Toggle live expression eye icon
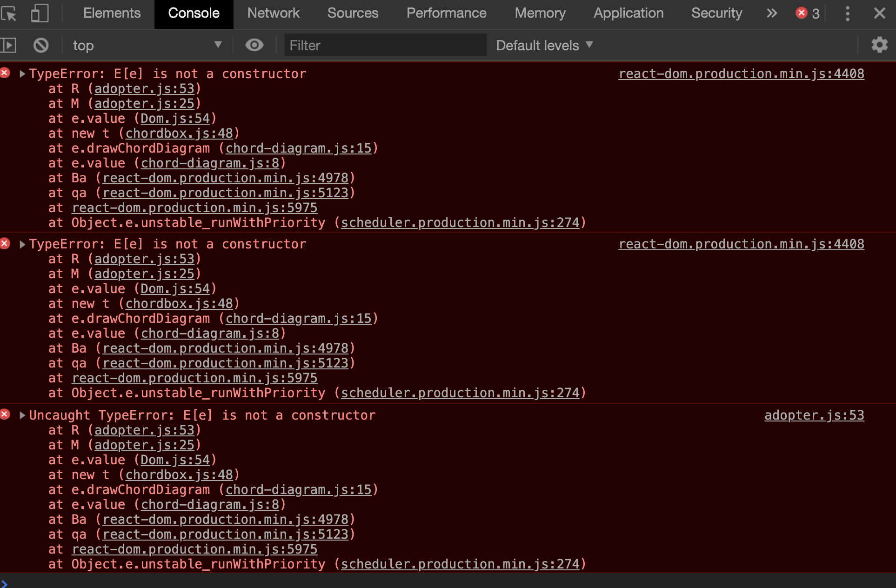The width and height of the screenshot is (896, 588). coord(254,45)
